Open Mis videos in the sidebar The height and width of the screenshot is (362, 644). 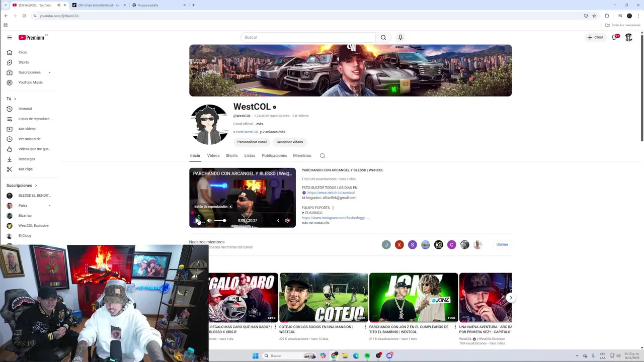(27, 129)
